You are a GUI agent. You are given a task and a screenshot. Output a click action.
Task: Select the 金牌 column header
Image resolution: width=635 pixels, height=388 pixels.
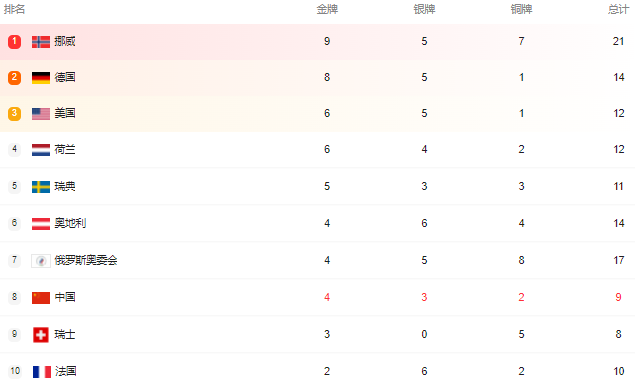[327, 9]
